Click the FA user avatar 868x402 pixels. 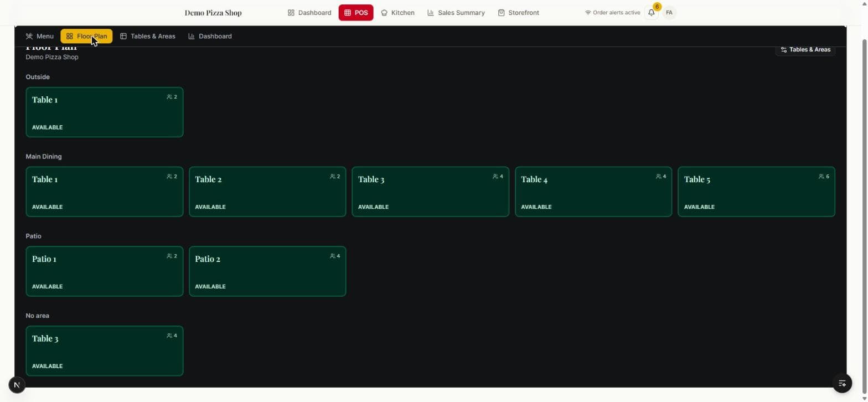[669, 13]
